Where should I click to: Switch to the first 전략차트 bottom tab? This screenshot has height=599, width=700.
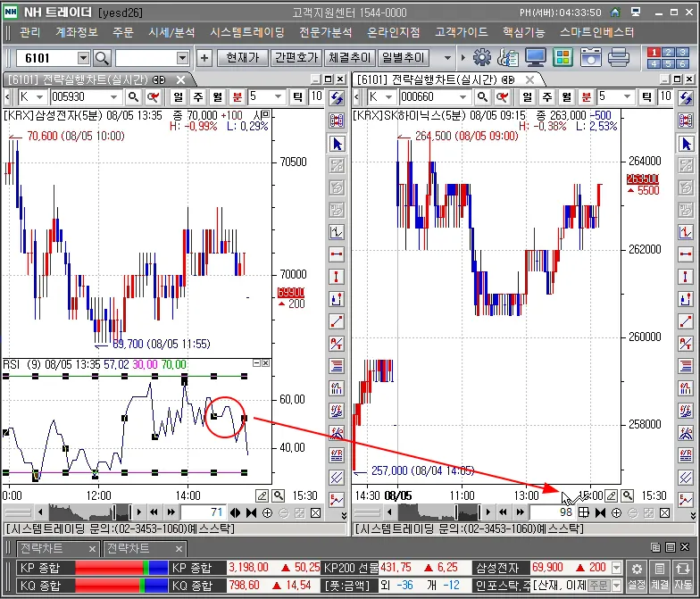coord(57,548)
